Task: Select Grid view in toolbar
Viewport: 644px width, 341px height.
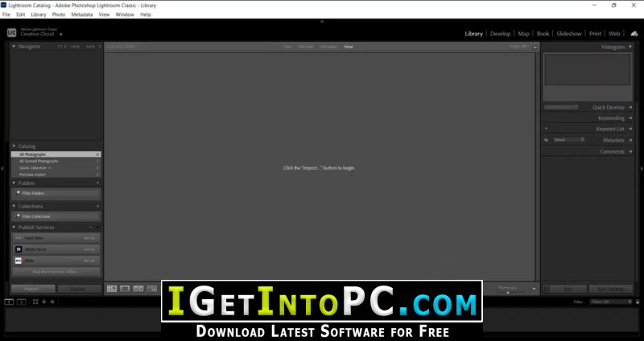Action: click(x=112, y=289)
